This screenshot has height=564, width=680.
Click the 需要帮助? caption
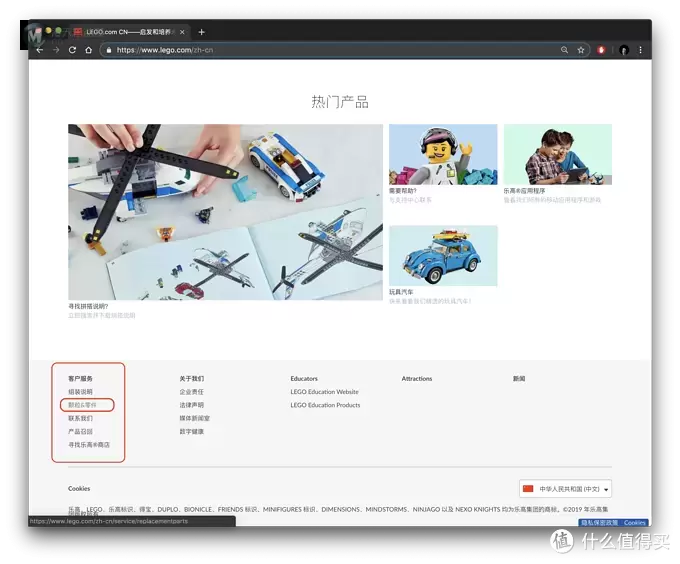[403, 191]
